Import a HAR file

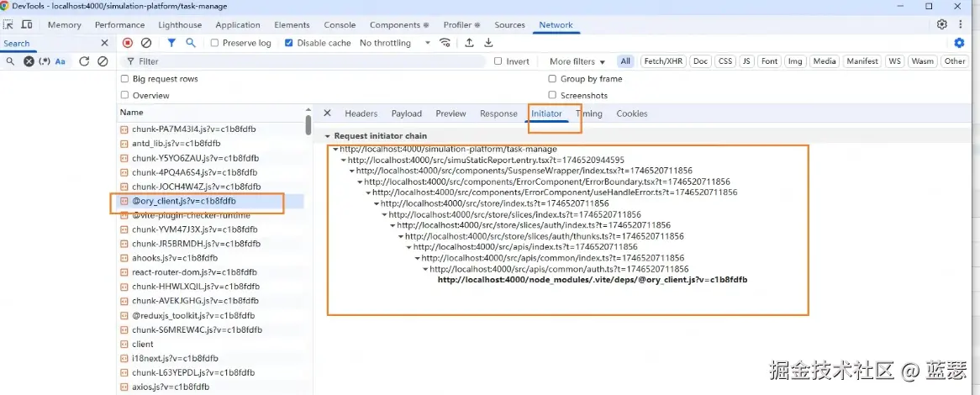pos(469,43)
